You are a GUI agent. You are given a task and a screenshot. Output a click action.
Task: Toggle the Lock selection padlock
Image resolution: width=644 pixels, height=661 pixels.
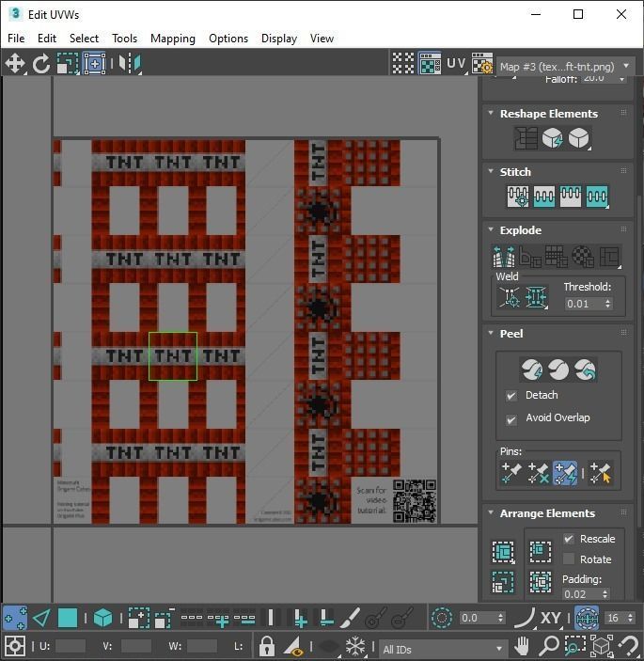[x=266, y=646]
